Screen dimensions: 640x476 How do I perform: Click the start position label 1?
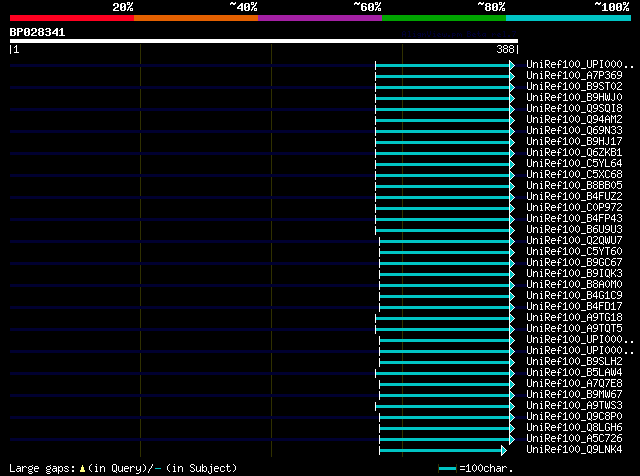pos(15,49)
